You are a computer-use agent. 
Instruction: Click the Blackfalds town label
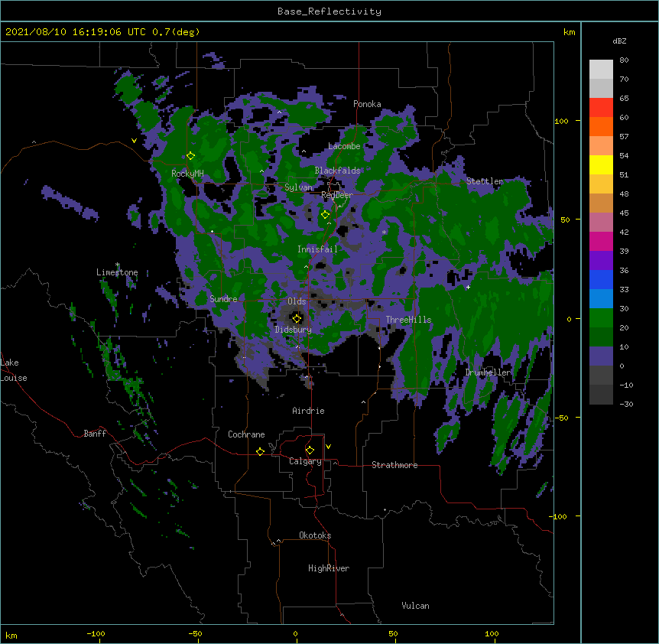(x=337, y=171)
